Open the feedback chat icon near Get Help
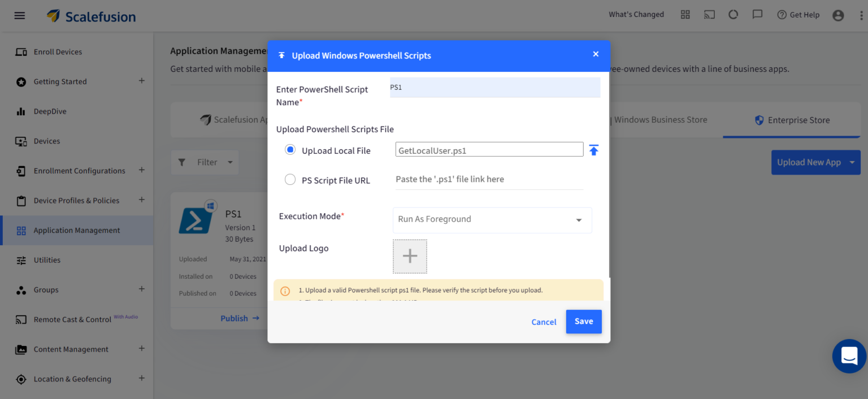This screenshot has height=399, width=868. [x=757, y=15]
